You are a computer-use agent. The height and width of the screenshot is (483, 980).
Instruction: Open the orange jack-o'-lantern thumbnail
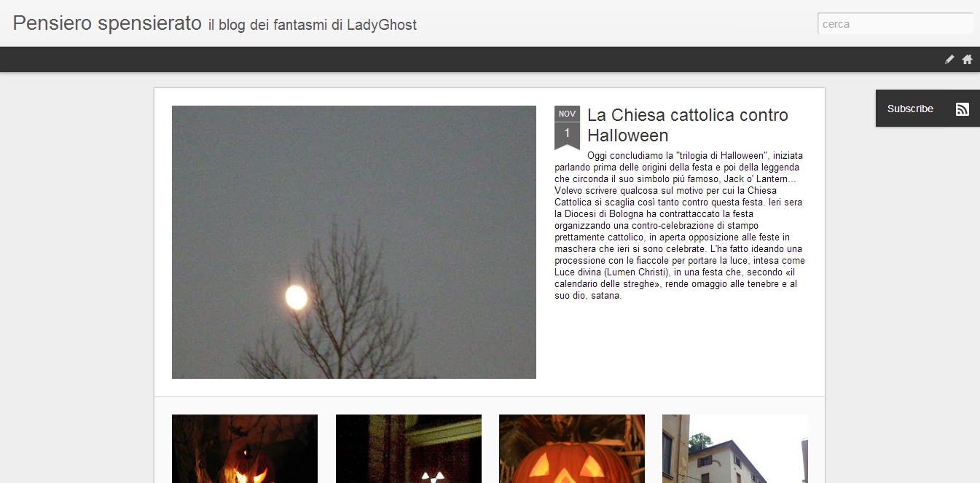point(572,449)
